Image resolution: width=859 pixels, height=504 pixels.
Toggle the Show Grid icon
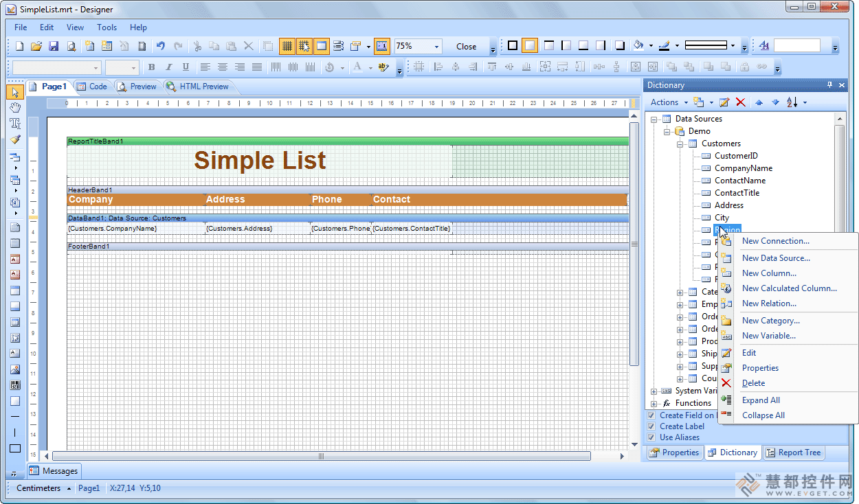coord(287,47)
